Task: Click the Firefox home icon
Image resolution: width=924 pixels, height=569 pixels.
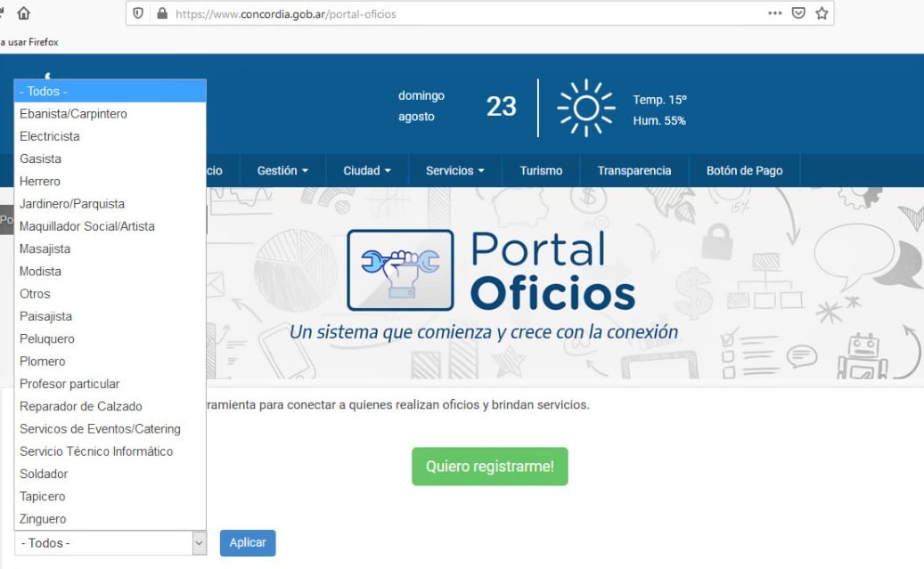Action: tap(23, 14)
